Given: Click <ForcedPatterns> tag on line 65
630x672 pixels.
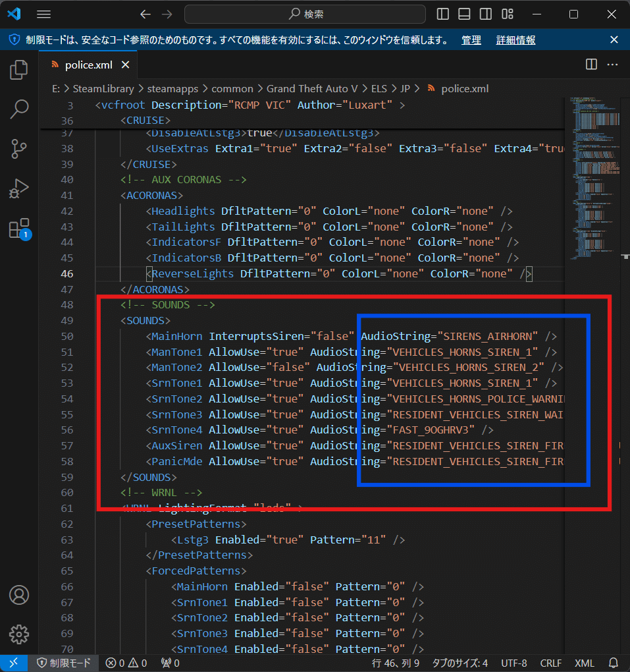Looking at the screenshot, I should coord(196,571).
